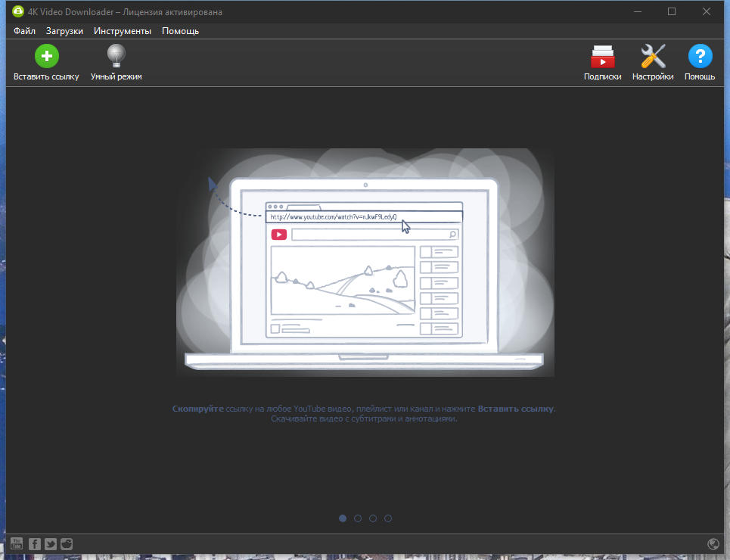Select the second slide indicator dot

[x=358, y=518]
